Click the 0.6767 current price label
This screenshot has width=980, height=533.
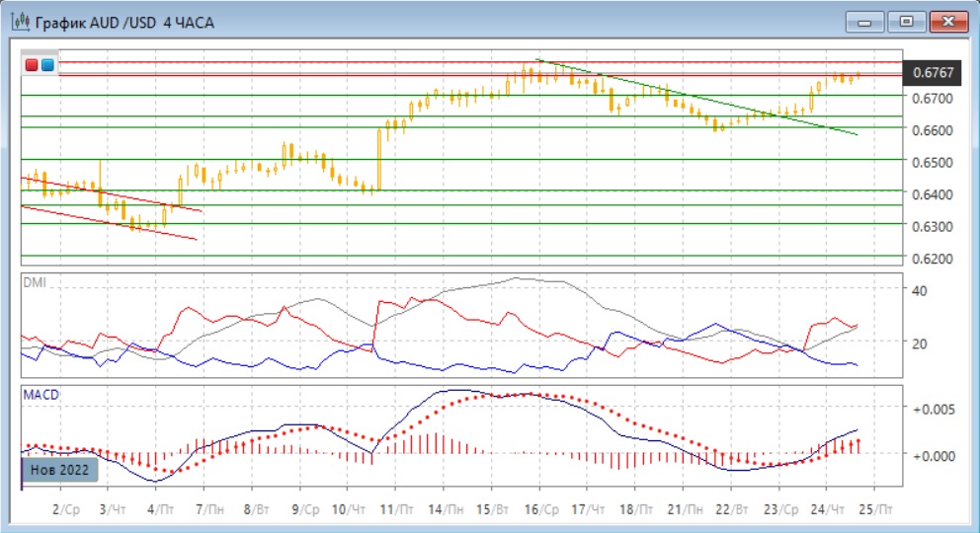(933, 72)
